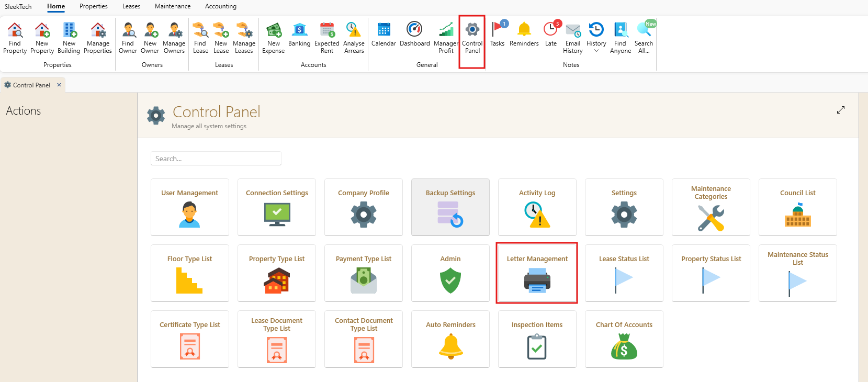Open the Council List tile
Screen dimensions: 868x382
pyautogui.click(x=798, y=207)
